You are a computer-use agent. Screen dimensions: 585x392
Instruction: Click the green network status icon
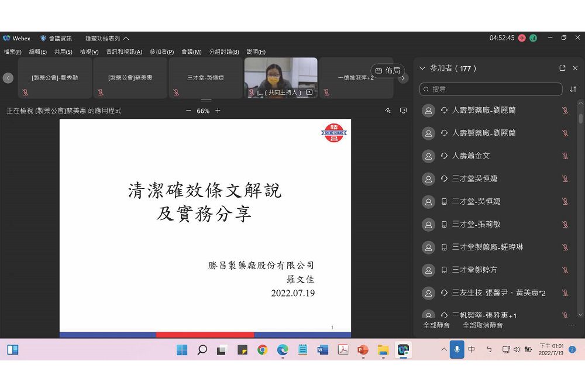[x=533, y=38]
